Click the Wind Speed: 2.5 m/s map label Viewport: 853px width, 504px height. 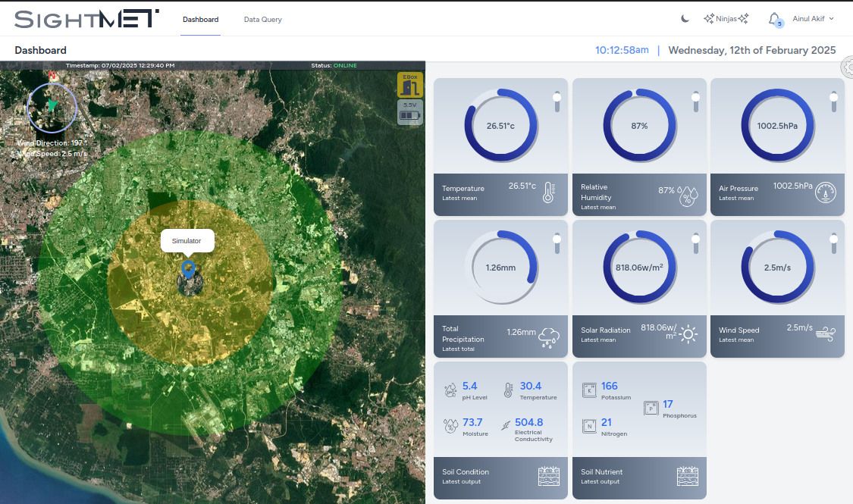tap(52, 154)
